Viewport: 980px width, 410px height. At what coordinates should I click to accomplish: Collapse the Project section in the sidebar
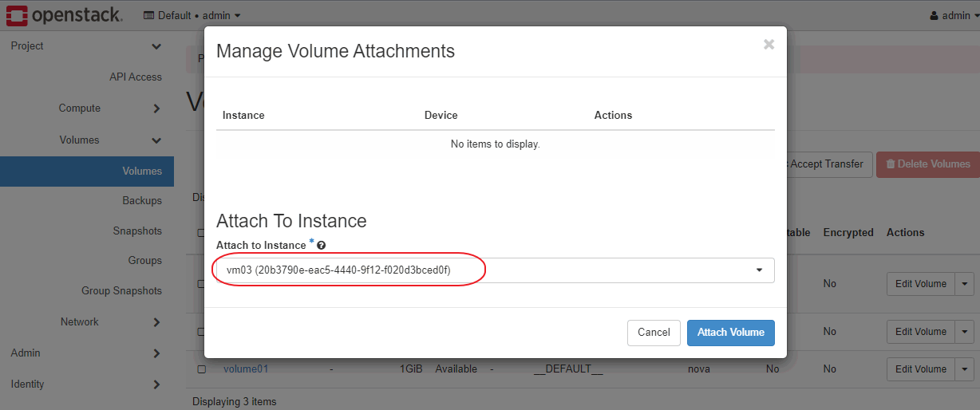pyautogui.click(x=156, y=46)
